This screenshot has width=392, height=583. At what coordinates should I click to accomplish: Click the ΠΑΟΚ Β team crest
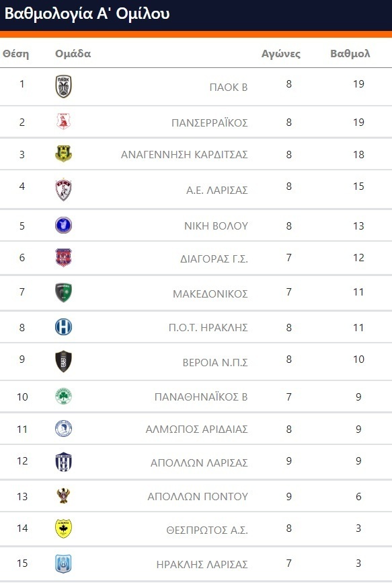[x=63, y=86]
